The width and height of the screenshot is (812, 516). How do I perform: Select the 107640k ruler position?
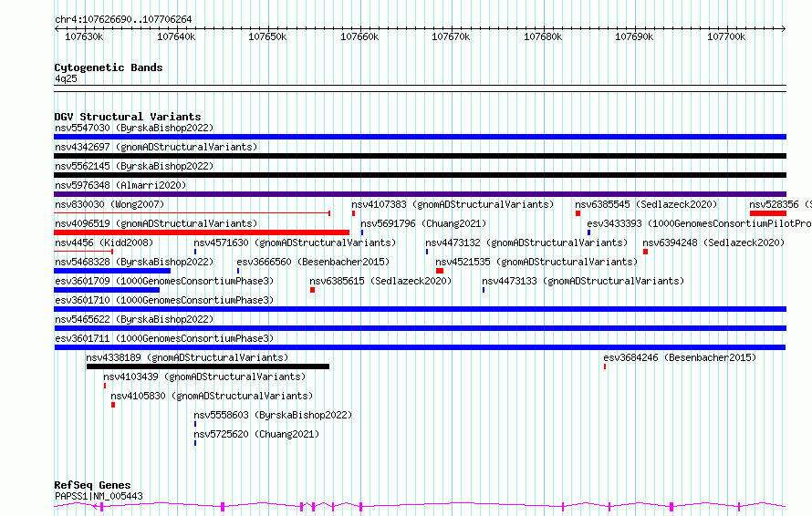coord(176,36)
